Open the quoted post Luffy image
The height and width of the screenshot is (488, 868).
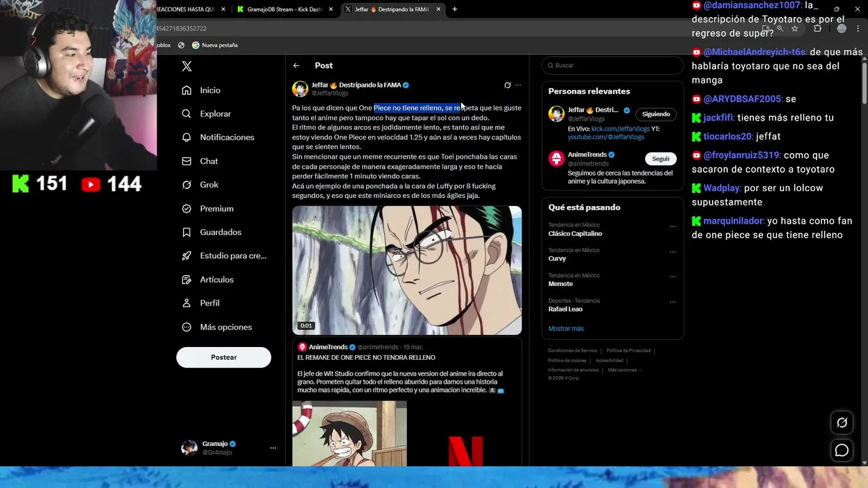(349, 434)
